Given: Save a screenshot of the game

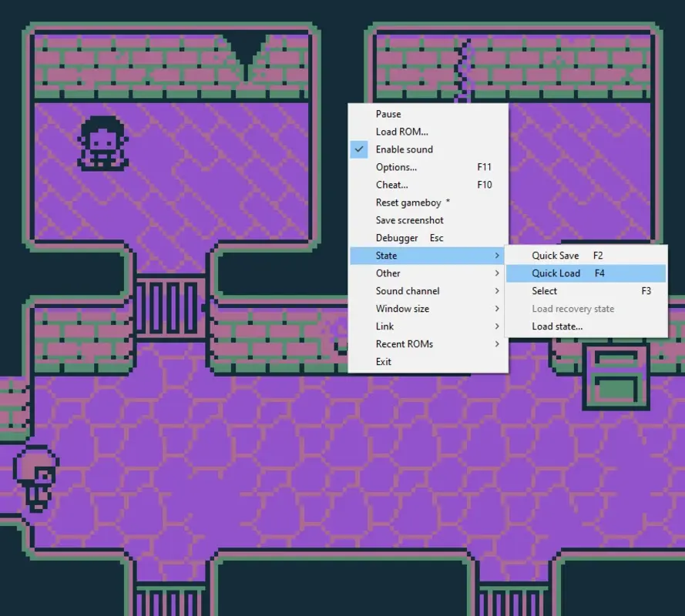Looking at the screenshot, I should [409, 219].
